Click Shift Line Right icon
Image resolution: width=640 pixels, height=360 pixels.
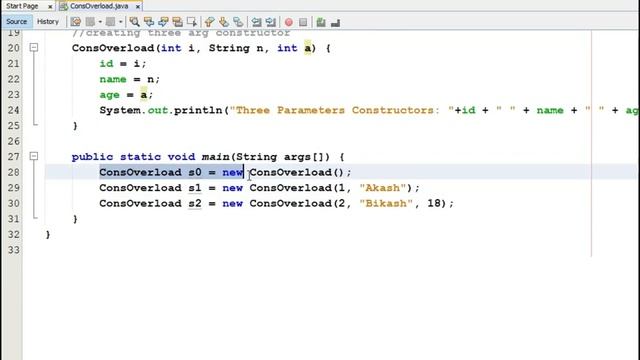(x=271, y=22)
